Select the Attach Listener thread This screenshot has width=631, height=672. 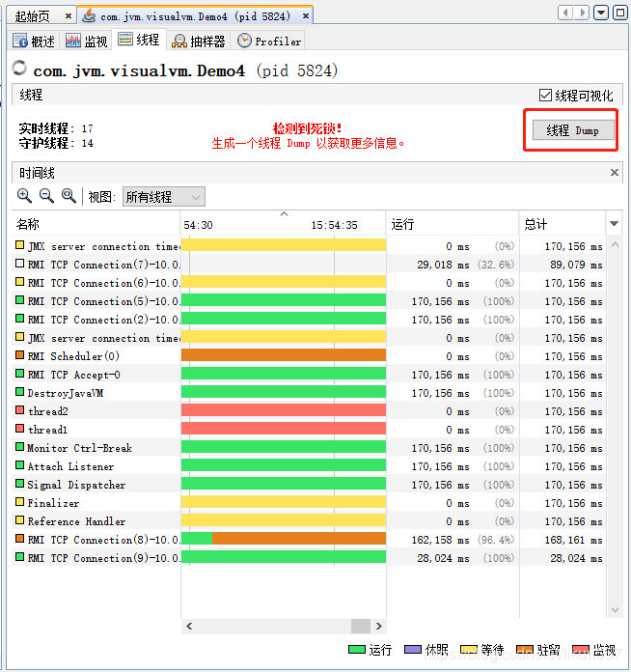coord(309,466)
